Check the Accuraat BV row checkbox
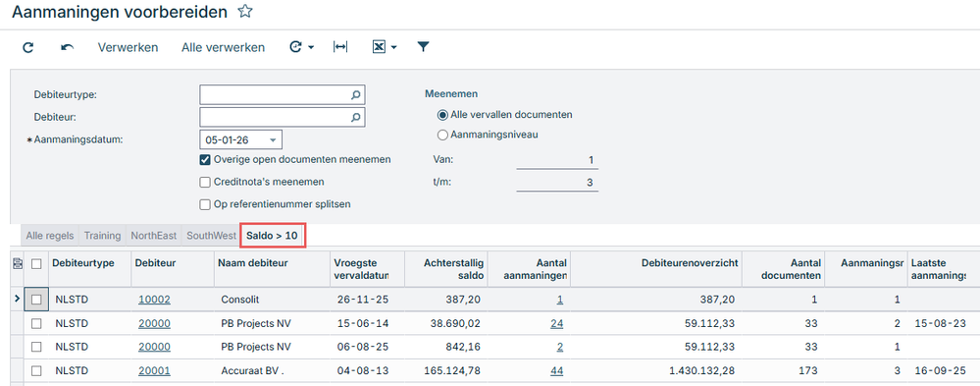The image size is (980, 386). click(x=36, y=371)
